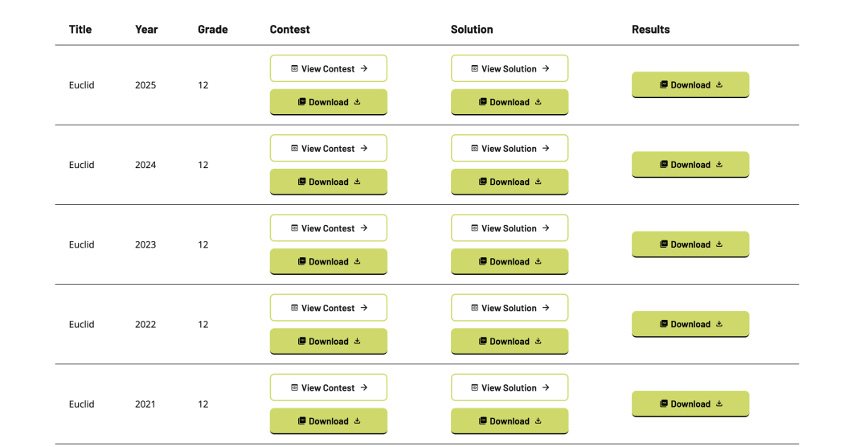Download the 2024 Euclid solution file
Screen dimensions: 868x447
[510, 182]
